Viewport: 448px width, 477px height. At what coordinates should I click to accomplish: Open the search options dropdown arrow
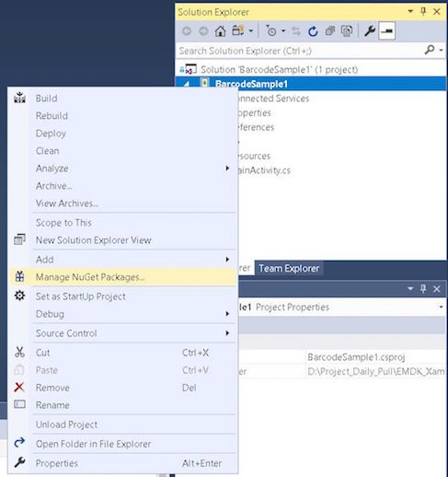tap(441, 50)
